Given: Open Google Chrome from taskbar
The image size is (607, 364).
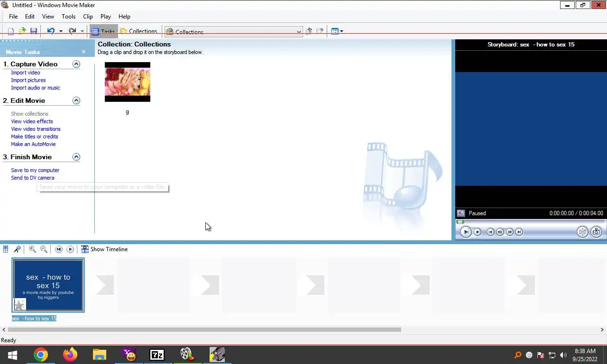Looking at the screenshot, I should tap(41, 355).
